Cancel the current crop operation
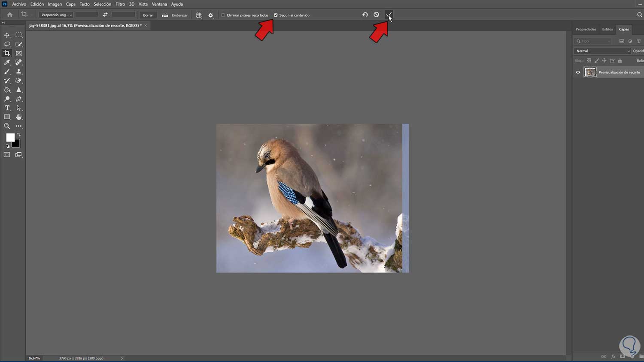The image size is (644, 362). tap(377, 15)
